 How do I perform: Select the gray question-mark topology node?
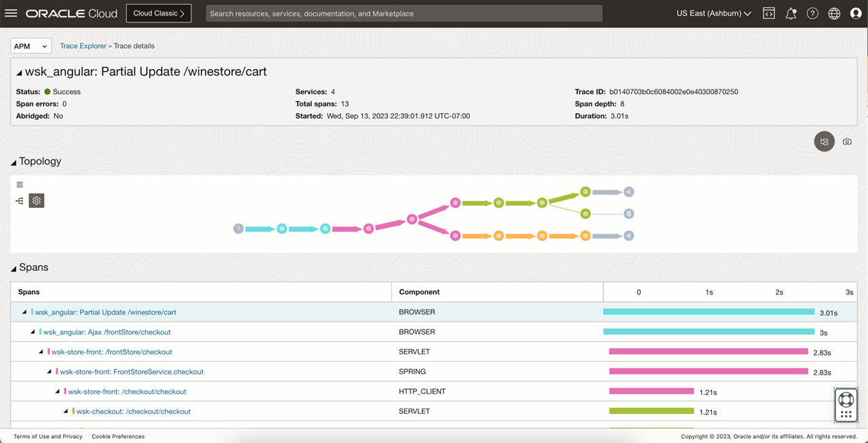coord(238,229)
